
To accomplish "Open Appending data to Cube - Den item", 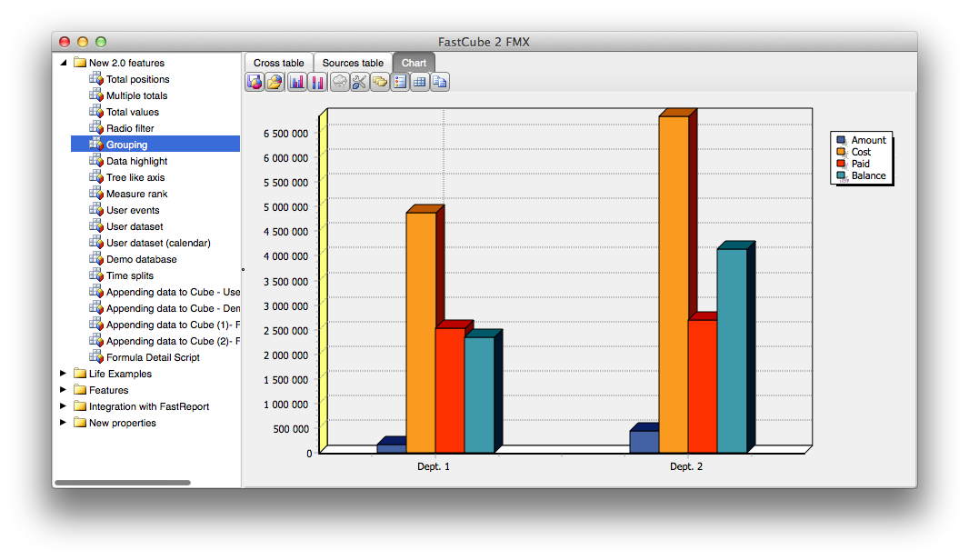I will [x=173, y=308].
